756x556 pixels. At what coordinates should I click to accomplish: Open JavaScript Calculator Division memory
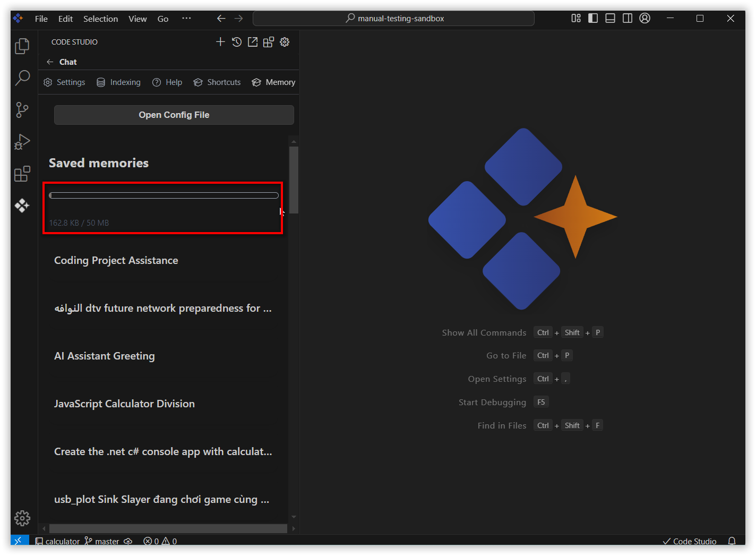[124, 404]
